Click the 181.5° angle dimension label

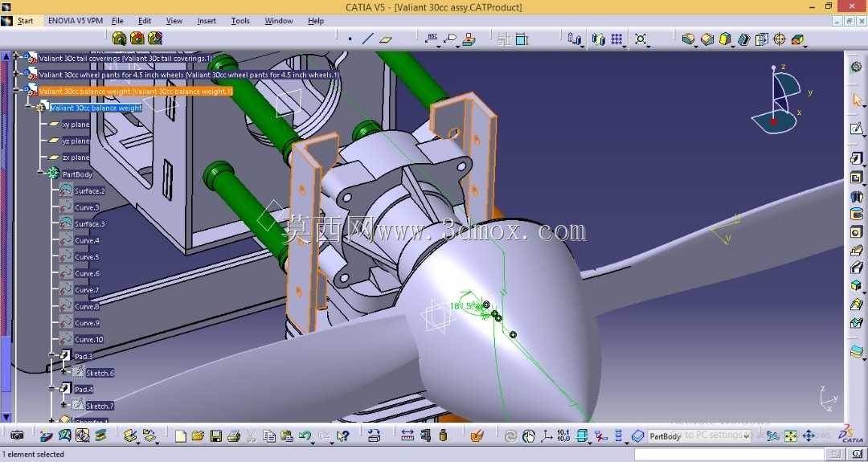(x=464, y=305)
